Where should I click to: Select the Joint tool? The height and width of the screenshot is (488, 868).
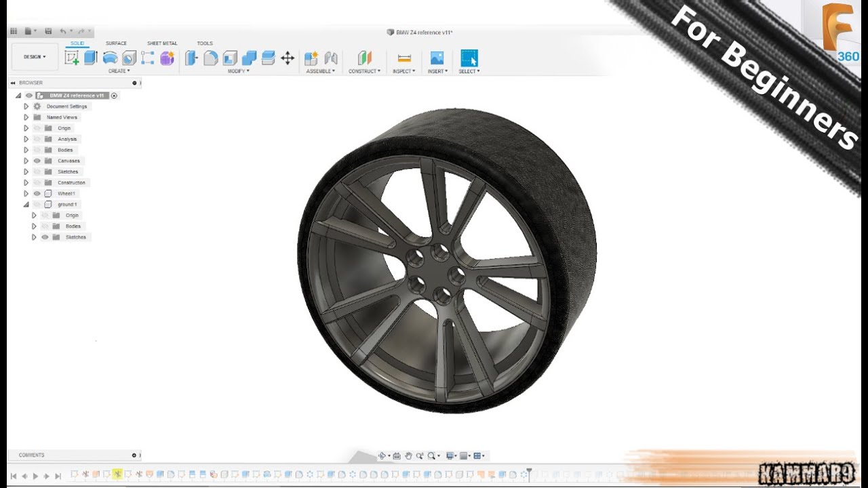tap(331, 58)
